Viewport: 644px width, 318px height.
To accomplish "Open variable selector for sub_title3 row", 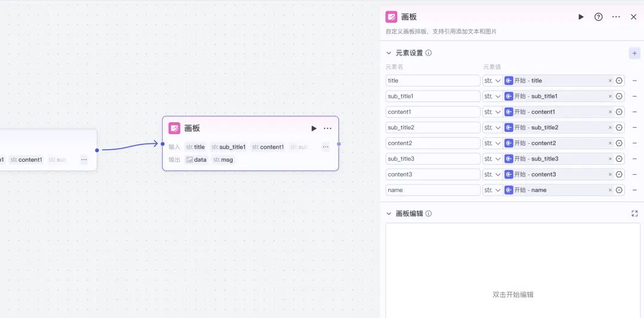I will [619, 159].
